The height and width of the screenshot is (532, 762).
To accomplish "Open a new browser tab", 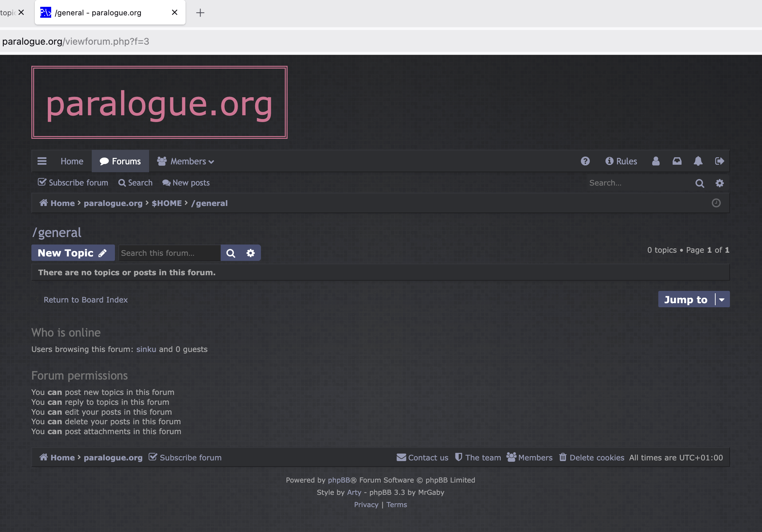I will coord(200,13).
